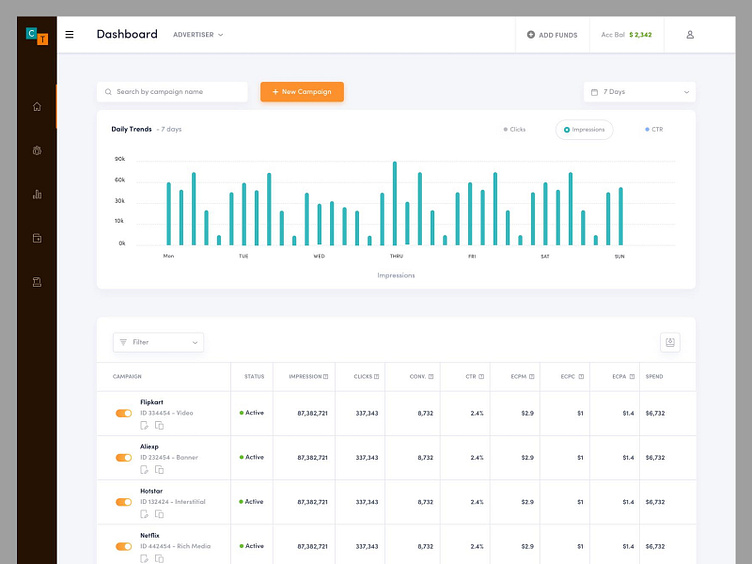Screen dimensions: 752x564
Task: Switch chart to CTR
Action: (x=654, y=130)
